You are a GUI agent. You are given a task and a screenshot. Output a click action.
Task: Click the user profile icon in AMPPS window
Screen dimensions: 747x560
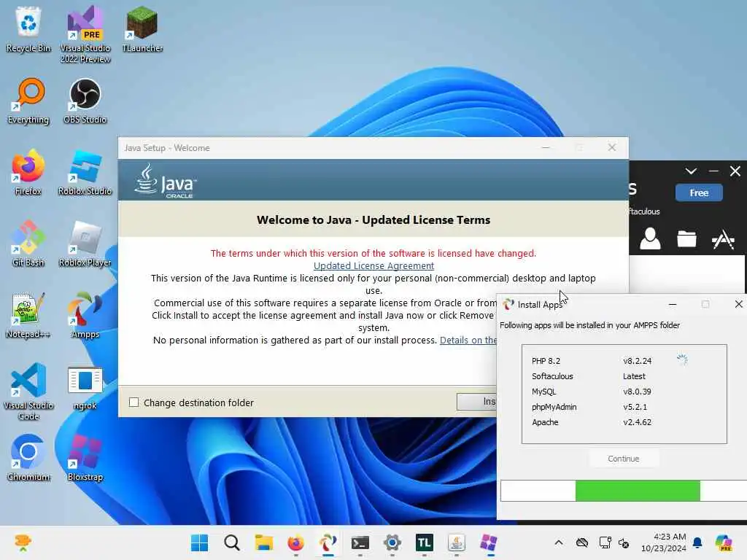pos(650,238)
